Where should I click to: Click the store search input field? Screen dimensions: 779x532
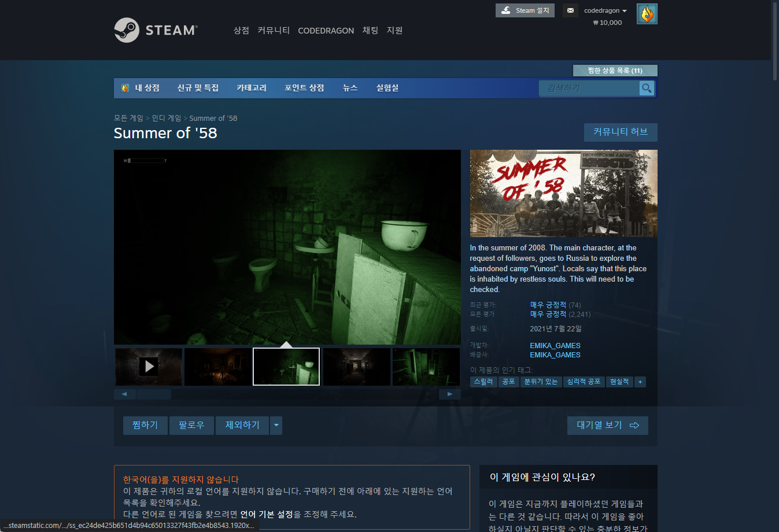589,88
